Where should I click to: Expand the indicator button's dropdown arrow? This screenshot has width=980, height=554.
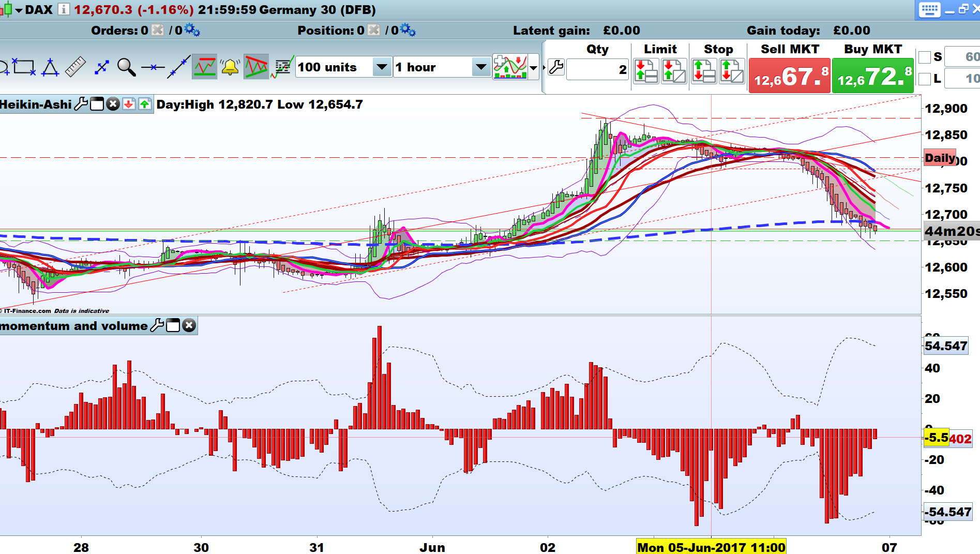tap(534, 67)
